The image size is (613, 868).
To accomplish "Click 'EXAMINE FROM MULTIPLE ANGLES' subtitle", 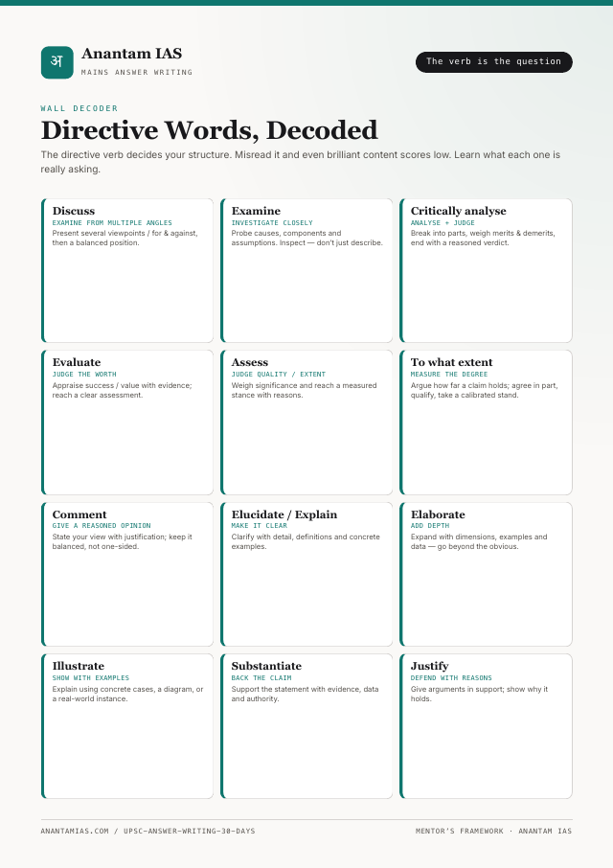I will pos(112,223).
